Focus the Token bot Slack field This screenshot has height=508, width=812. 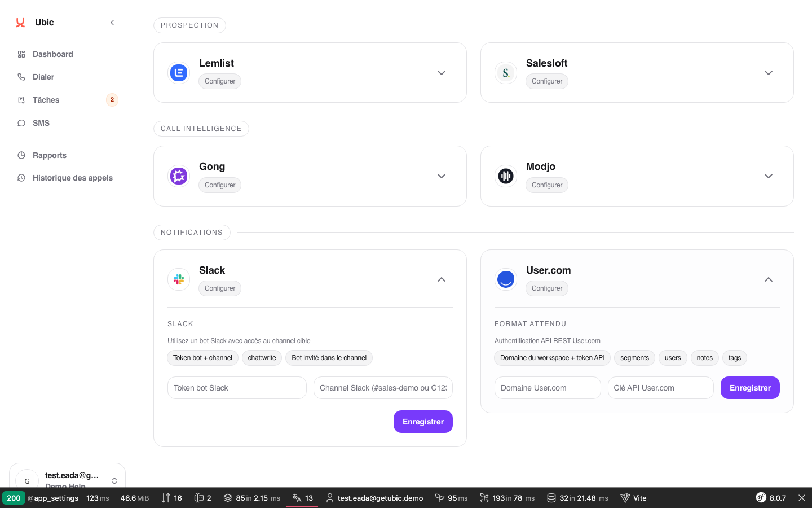click(237, 388)
